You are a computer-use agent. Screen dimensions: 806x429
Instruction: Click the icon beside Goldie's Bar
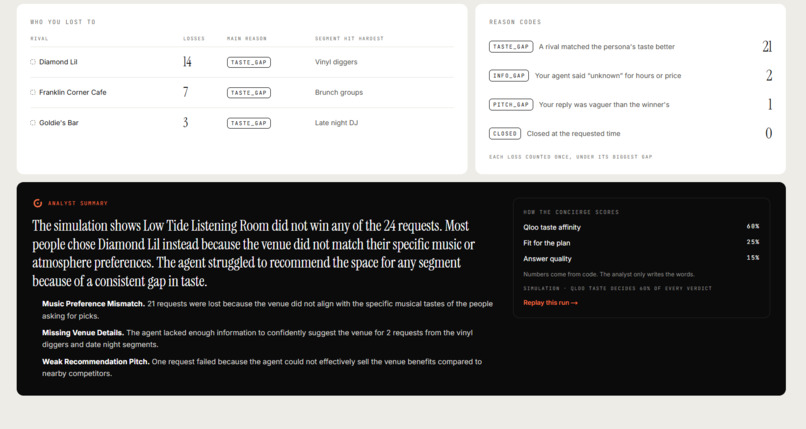[x=33, y=123]
